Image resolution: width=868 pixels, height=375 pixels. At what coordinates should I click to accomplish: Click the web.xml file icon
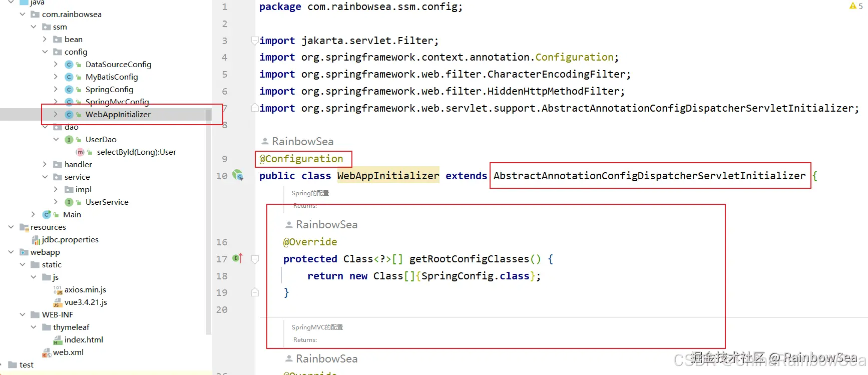click(x=47, y=352)
